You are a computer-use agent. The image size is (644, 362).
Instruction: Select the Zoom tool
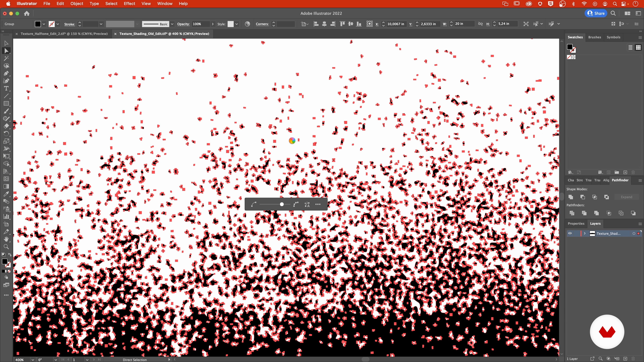point(6,247)
